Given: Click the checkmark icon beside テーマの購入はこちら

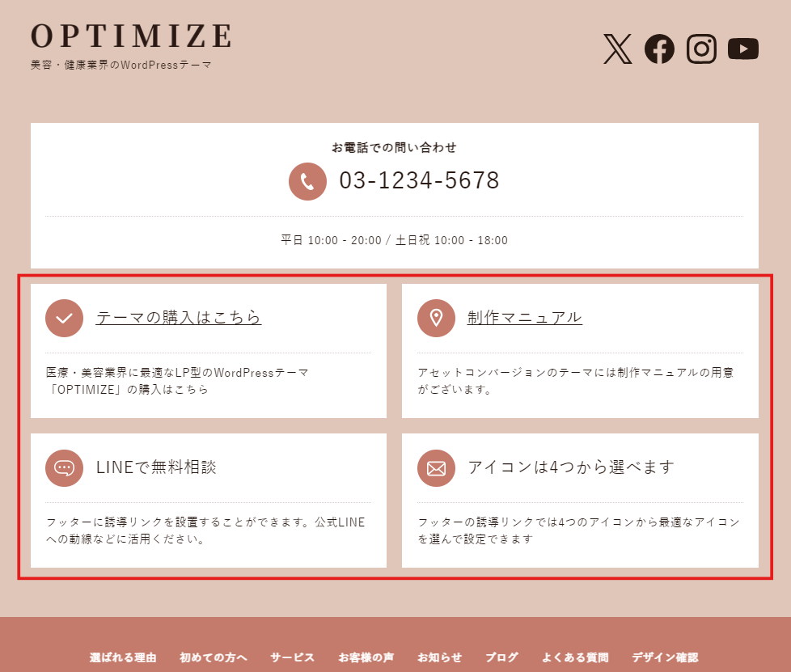Looking at the screenshot, I should [x=64, y=318].
